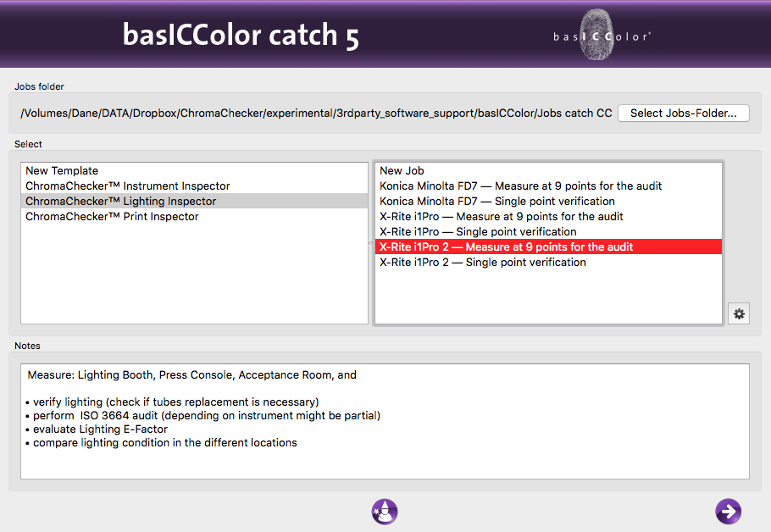Select New Job in the jobs list
Image resolution: width=771 pixels, height=532 pixels.
pyautogui.click(x=548, y=170)
